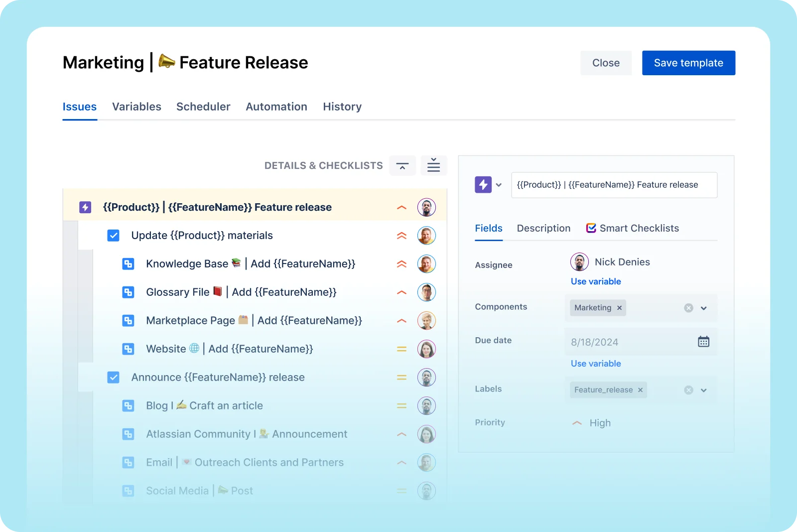The image size is (797, 532).
Task: Toggle the Announce {{FeatureName}} release checkbox
Action: pyautogui.click(x=114, y=378)
